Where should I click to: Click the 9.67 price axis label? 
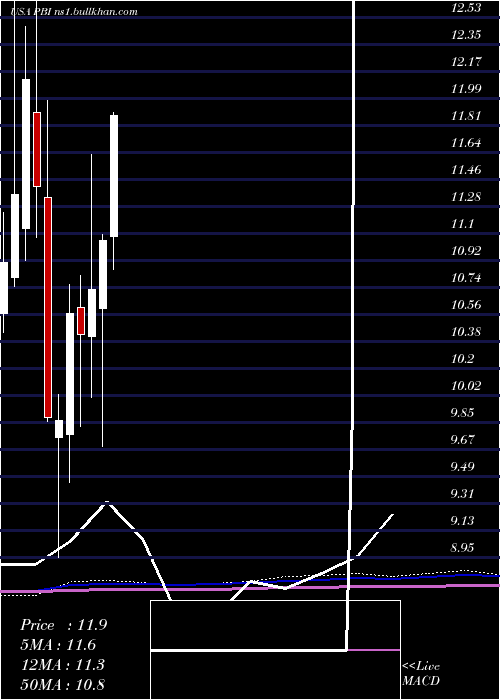click(x=462, y=440)
